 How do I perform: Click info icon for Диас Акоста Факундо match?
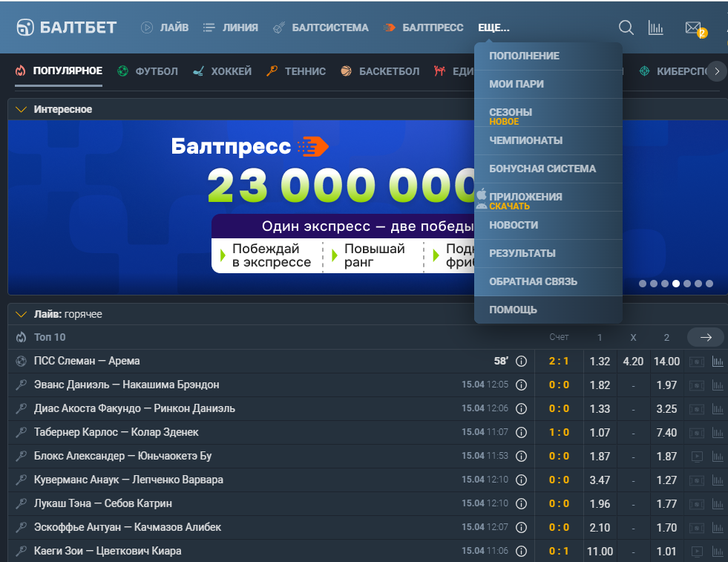[522, 408]
